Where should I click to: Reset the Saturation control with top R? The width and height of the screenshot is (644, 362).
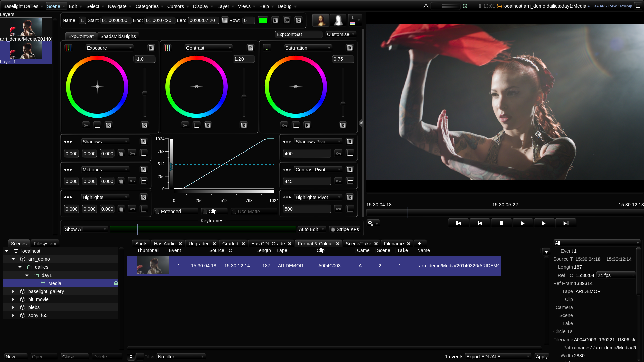[x=350, y=48]
